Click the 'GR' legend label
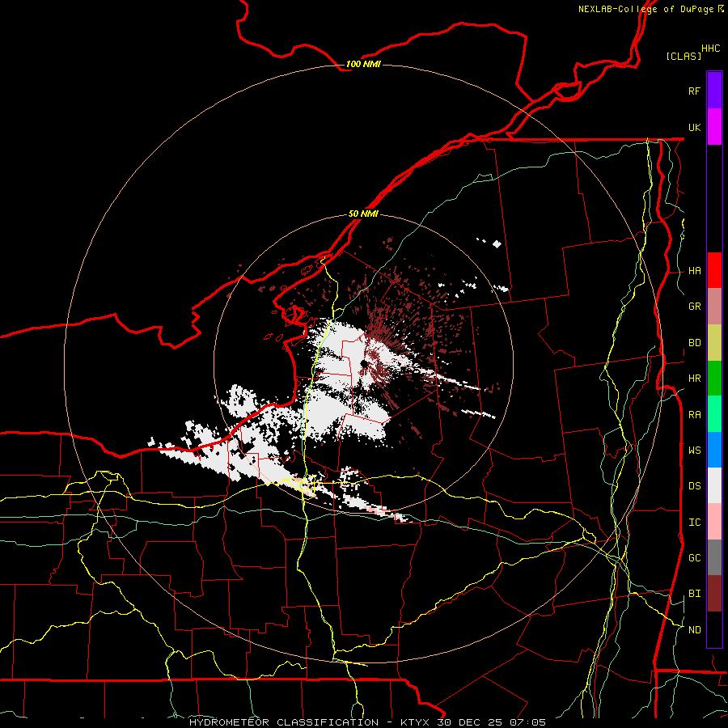The image size is (728, 728). 695,307
